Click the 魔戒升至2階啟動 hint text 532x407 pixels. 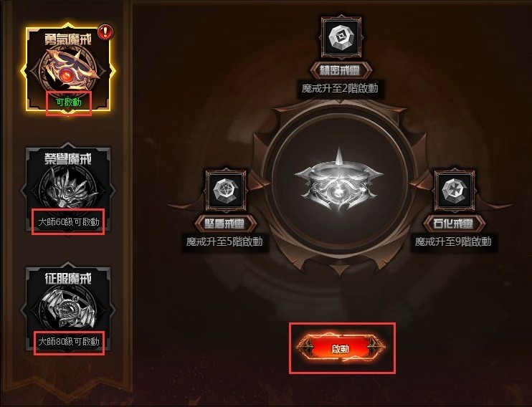coord(340,88)
